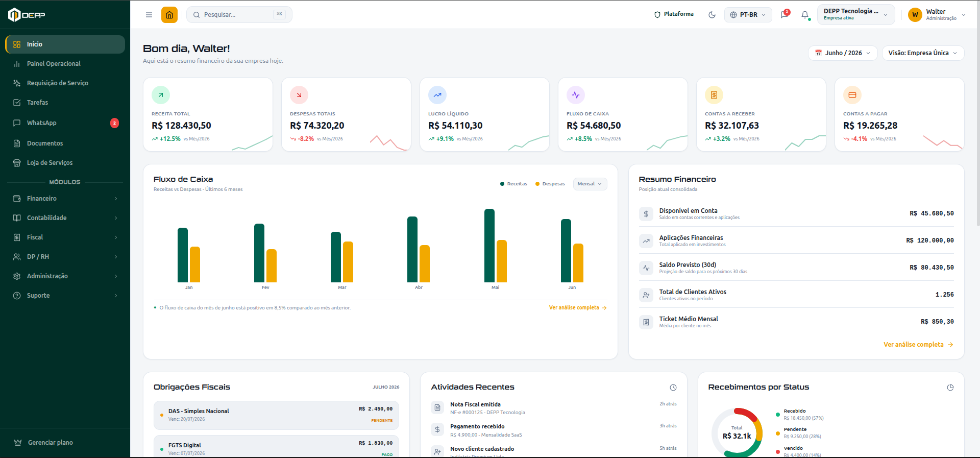Open the Mensal period dropdown
Image resolution: width=980 pixels, height=458 pixels.
click(x=590, y=184)
